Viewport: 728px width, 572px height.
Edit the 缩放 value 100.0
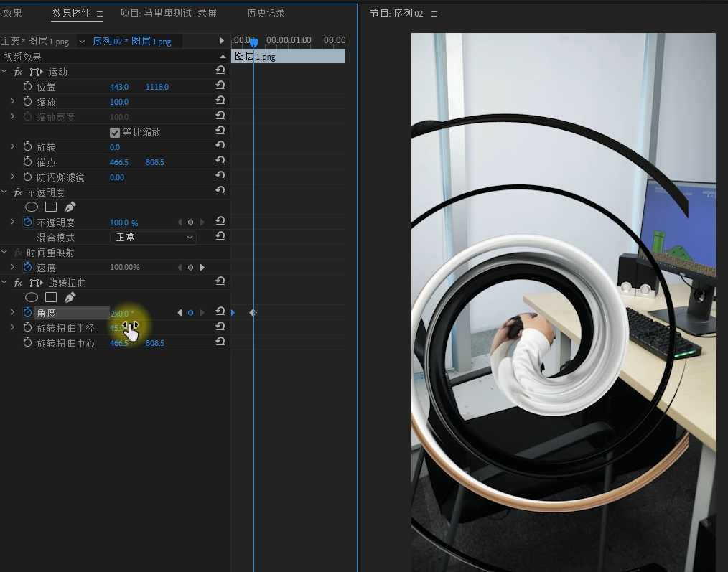(x=119, y=102)
